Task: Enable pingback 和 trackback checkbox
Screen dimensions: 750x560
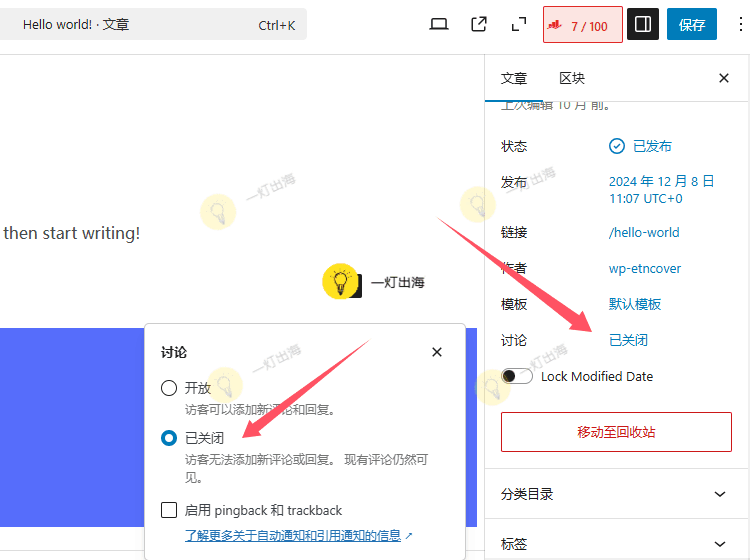Action: [169, 510]
